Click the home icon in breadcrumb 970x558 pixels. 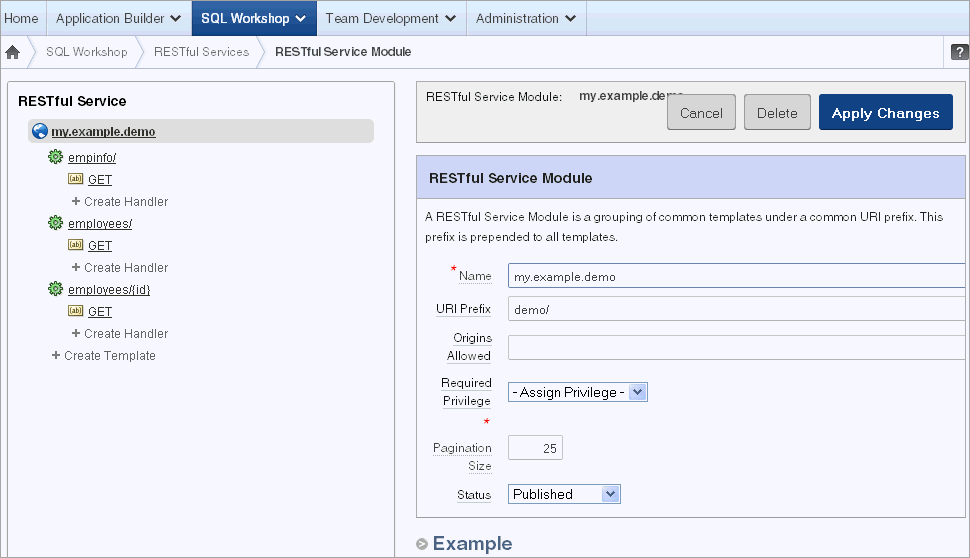point(12,52)
